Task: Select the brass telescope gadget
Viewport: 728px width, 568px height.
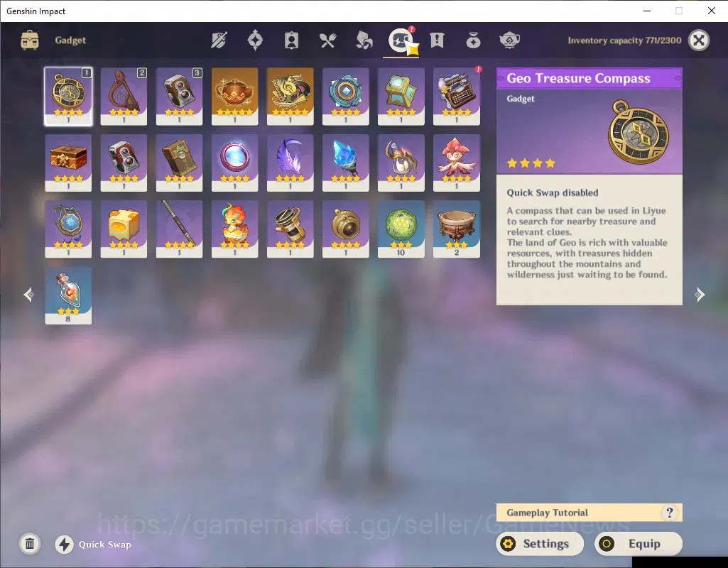Action: click(290, 229)
